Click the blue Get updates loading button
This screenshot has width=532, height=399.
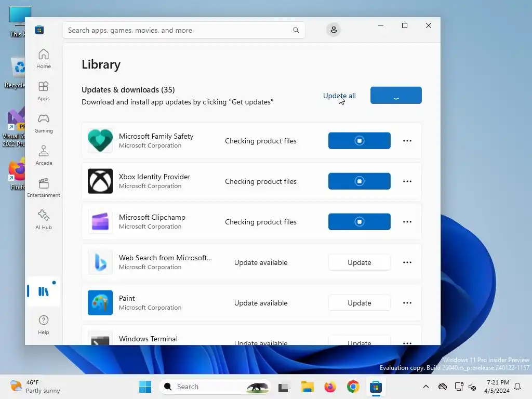tap(396, 96)
